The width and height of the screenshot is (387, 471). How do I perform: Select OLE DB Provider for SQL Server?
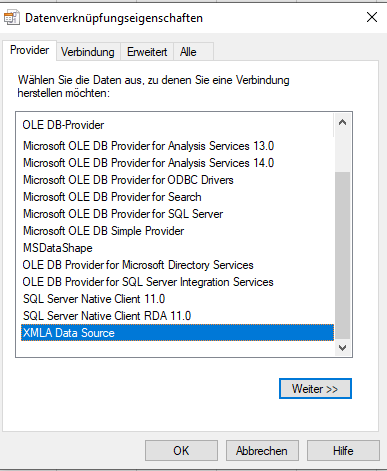123,214
